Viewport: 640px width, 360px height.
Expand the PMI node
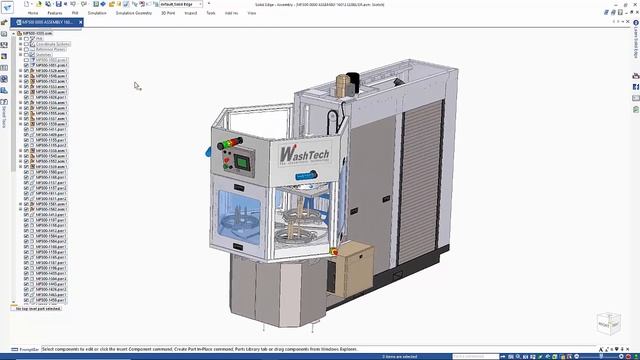[20, 39]
